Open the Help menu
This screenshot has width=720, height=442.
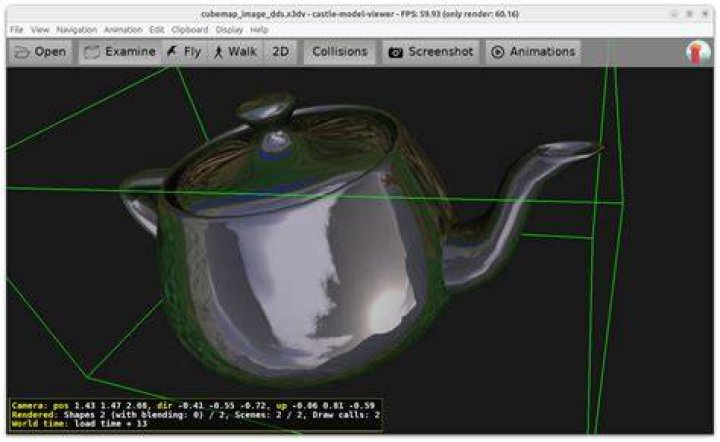[x=259, y=30]
